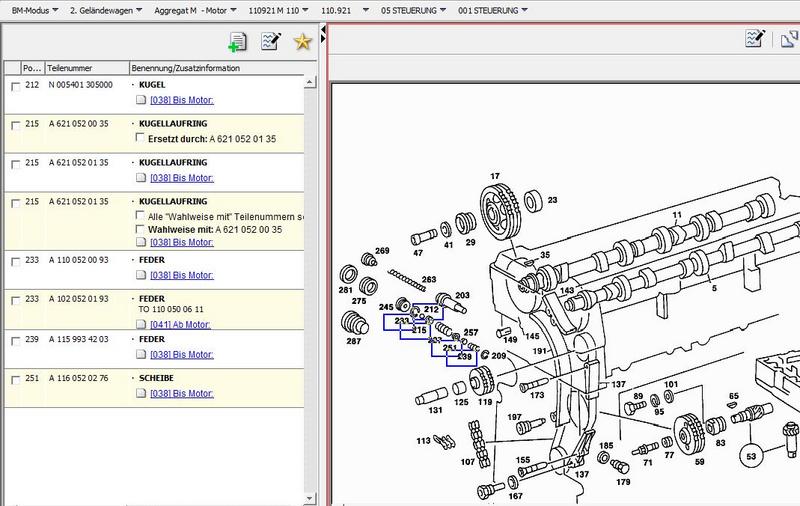Click the enlarge picture icon at top right
800x506 pixels.
pyautogui.click(x=789, y=39)
